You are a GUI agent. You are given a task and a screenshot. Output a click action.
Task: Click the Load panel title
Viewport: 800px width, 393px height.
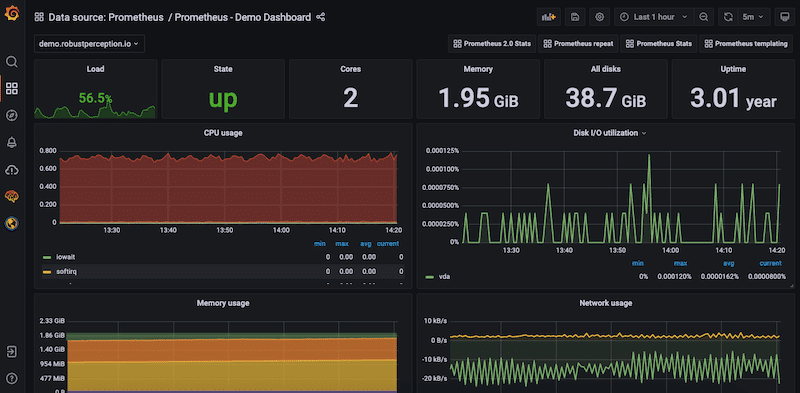tap(95, 69)
